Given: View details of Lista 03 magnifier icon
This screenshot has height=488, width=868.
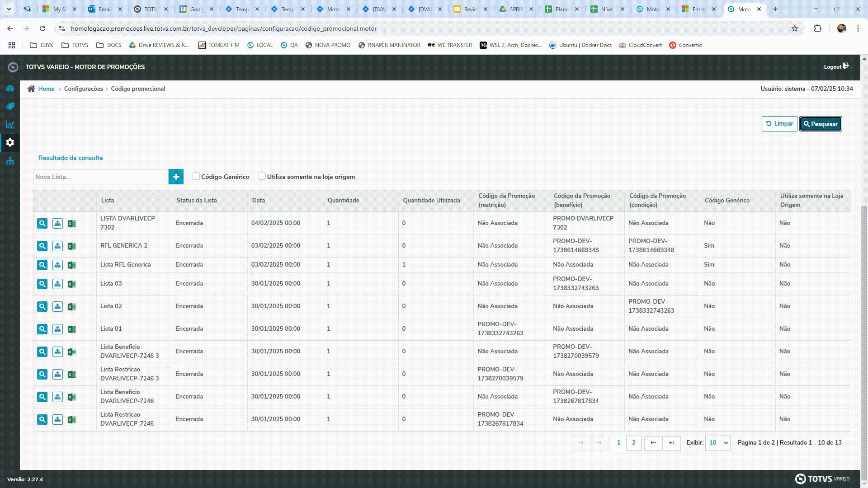Looking at the screenshot, I should 42,284.
